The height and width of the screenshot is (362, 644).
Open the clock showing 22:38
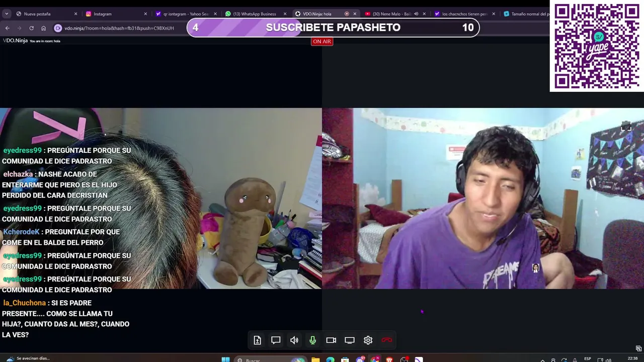pos(632,358)
